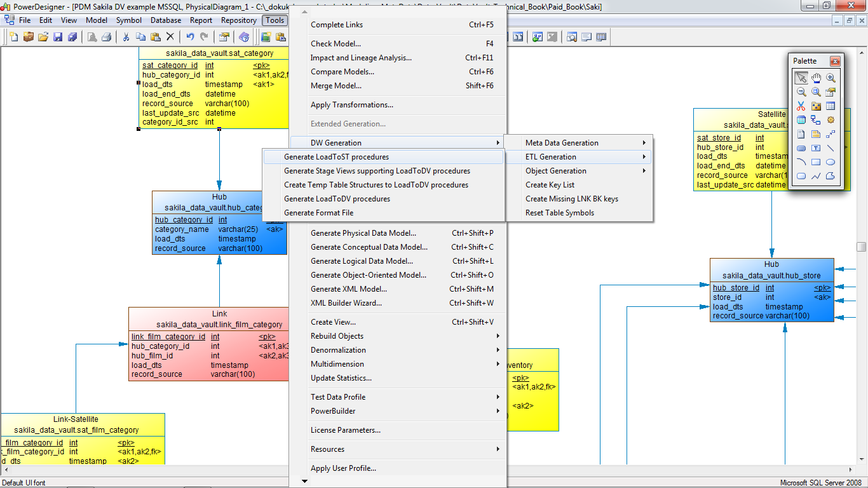Select the Text tool in the Palette

coord(816,148)
